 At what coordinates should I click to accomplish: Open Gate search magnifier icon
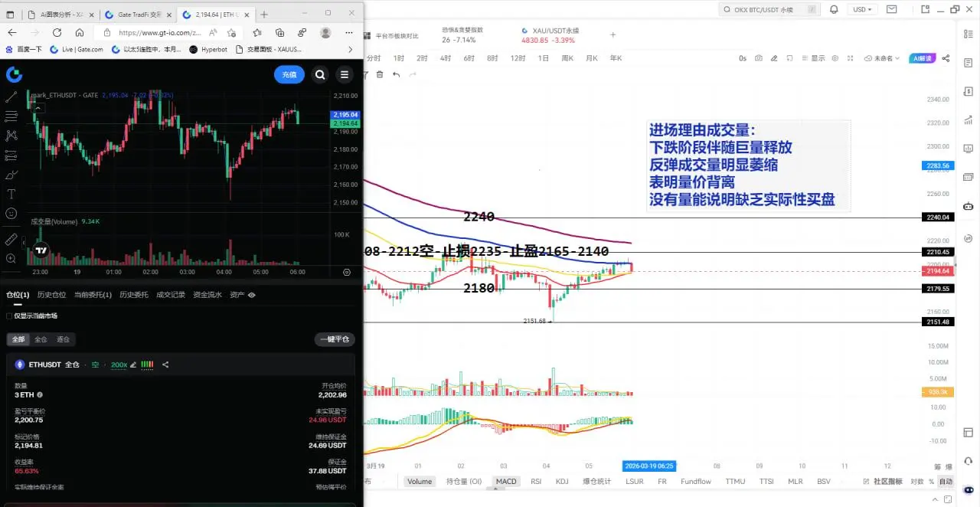pos(320,74)
